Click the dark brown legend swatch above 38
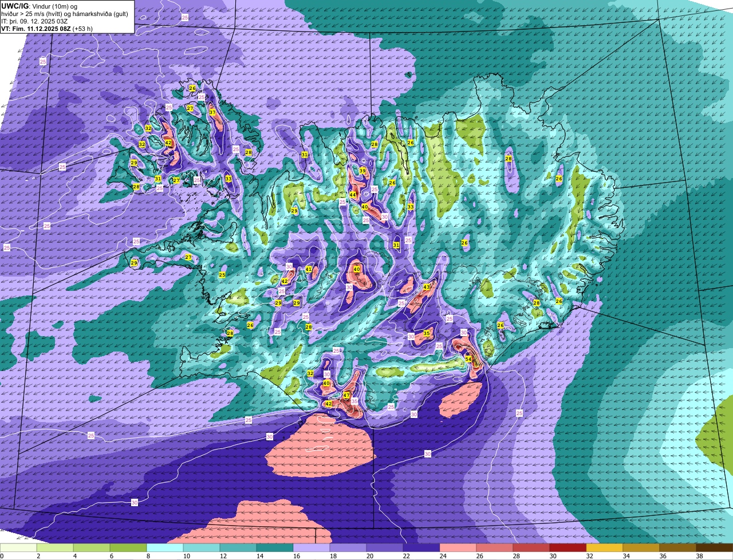This screenshot has height=560, width=733. pyautogui.click(x=715, y=547)
